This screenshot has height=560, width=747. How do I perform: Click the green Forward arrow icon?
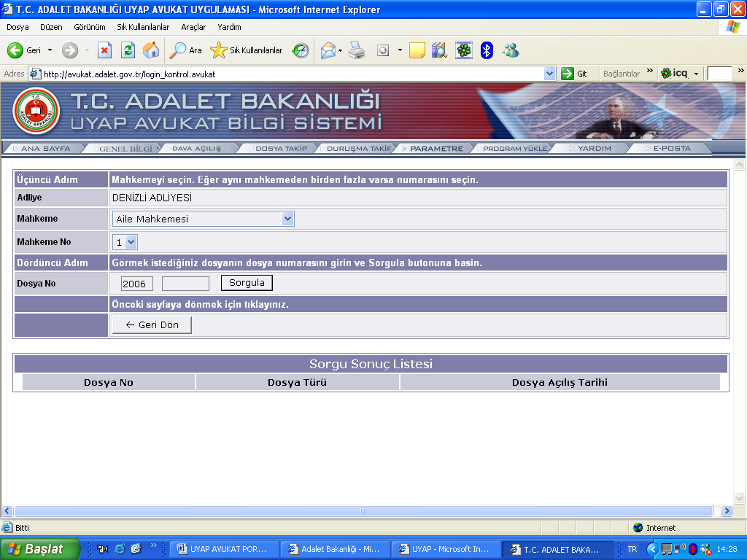(x=70, y=50)
